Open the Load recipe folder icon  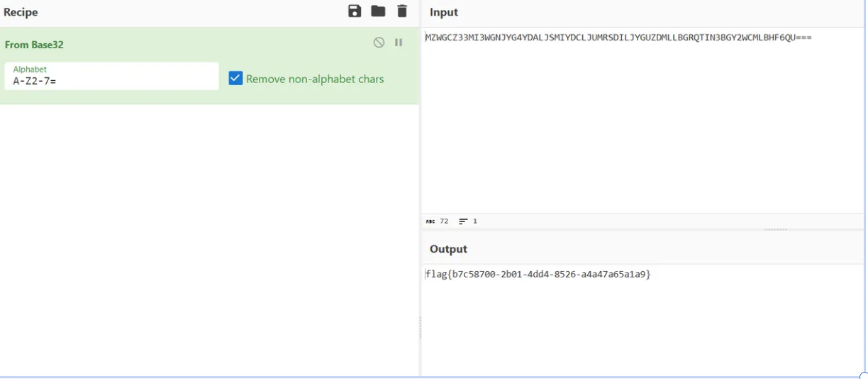378,11
